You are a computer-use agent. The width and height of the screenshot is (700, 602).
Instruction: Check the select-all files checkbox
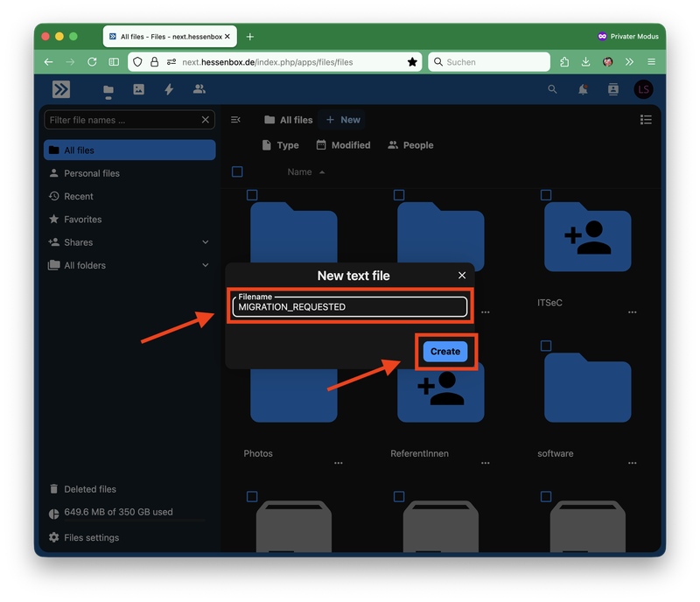point(237,171)
